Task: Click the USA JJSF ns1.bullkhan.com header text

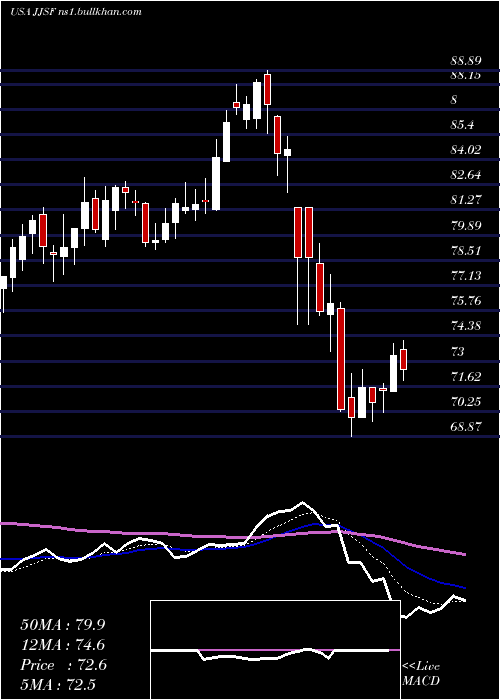Action: (76, 12)
